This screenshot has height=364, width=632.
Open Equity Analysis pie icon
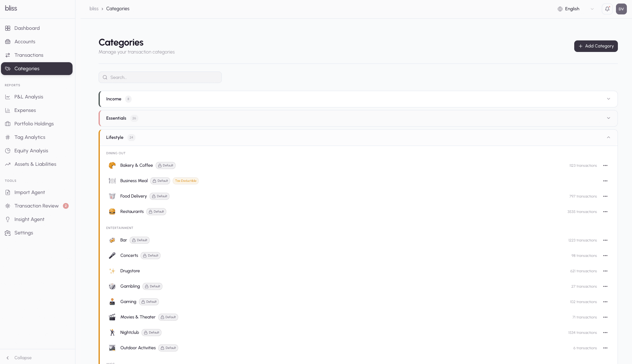pyautogui.click(x=8, y=150)
